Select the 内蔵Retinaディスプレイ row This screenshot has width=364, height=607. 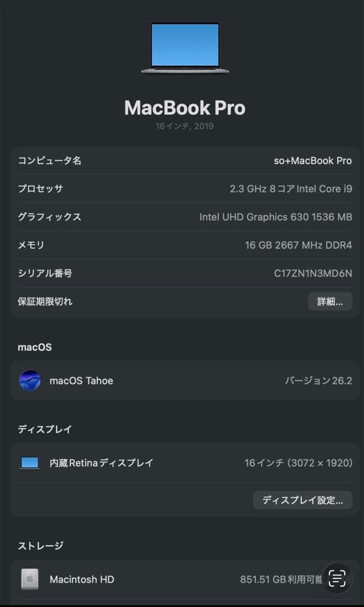(182, 463)
